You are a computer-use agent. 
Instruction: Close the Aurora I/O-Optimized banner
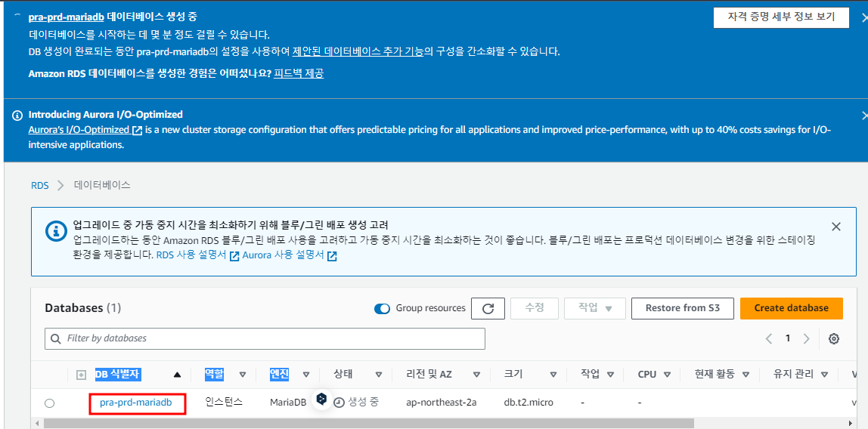[x=864, y=116]
